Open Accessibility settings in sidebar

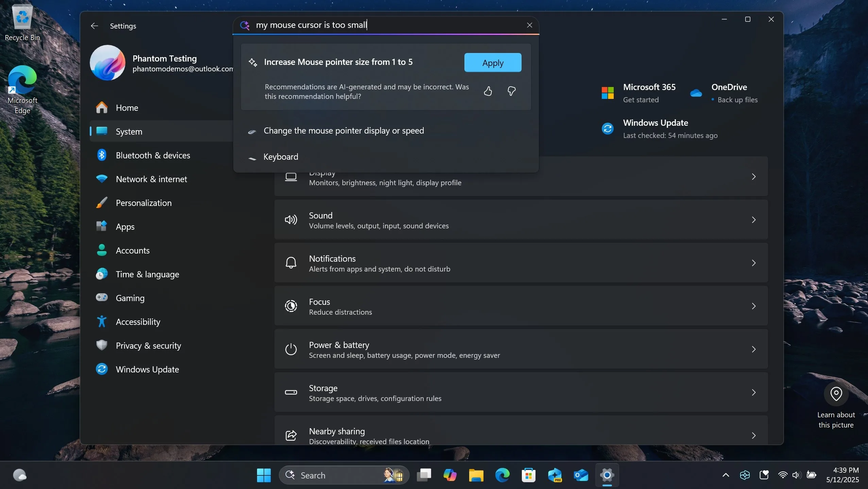click(138, 322)
